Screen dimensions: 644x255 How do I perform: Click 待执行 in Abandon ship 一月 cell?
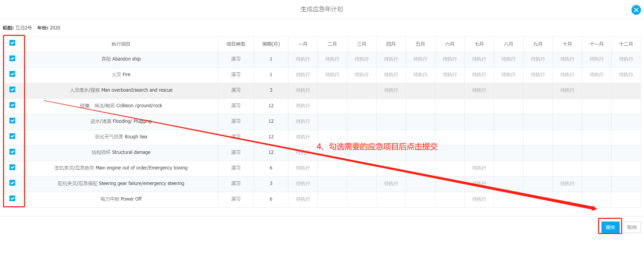(303, 59)
